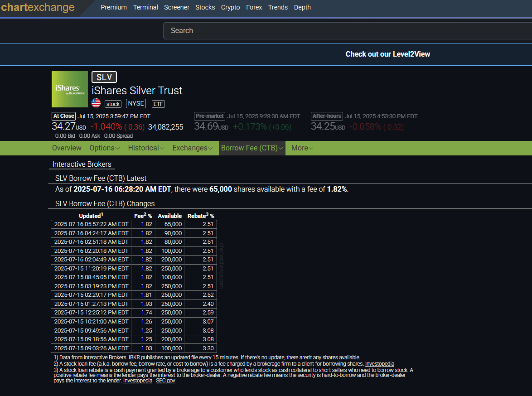Image resolution: width=532 pixels, height=396 pixels.
Task: Click the stock tag badge
Action: click(113, 104)
